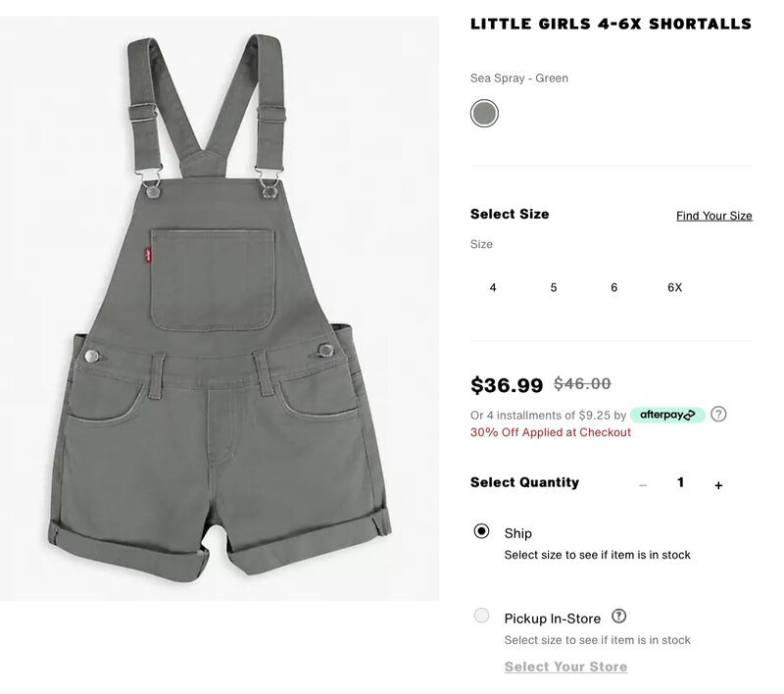Viewport: 784px width, 694px height.
Task: Click the shortalls product image
Action: click(x=220, y=308)
